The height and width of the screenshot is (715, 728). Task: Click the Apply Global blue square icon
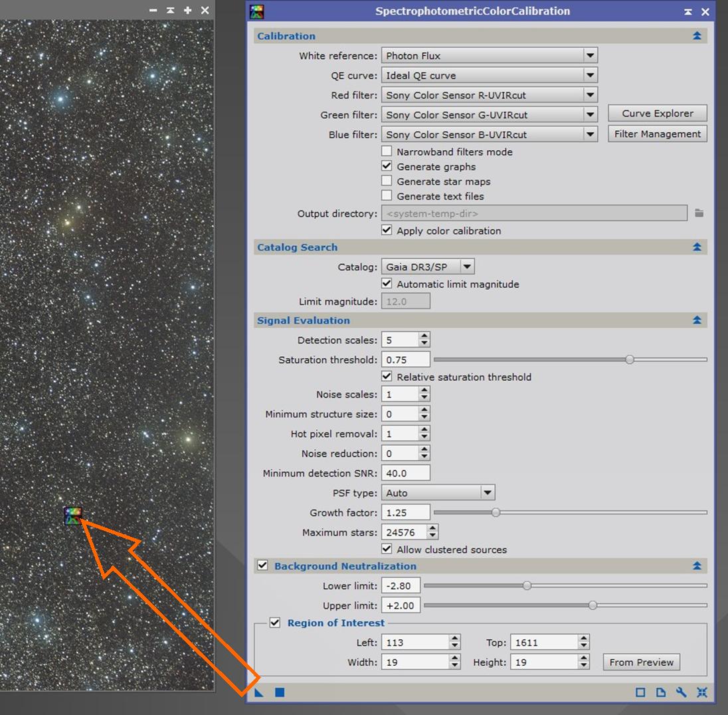tap(280, 692)
